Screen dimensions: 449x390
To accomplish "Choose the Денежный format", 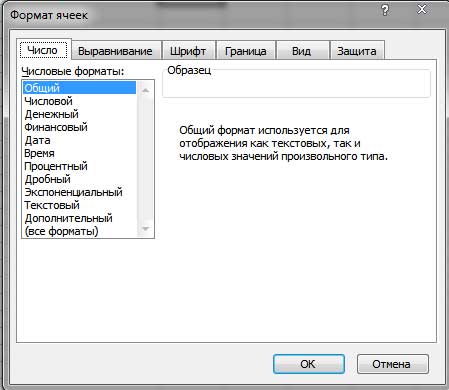I will click(80, 114).
